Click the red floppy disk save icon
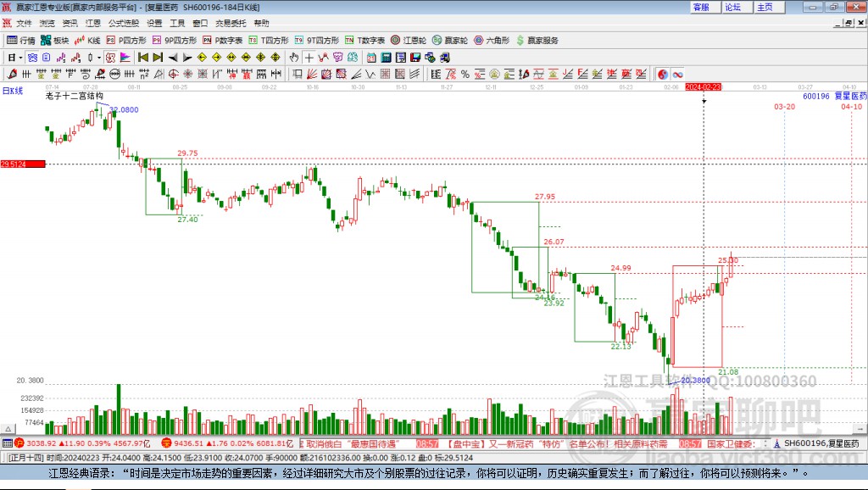 pyautogui.click(x=415, y=58)
